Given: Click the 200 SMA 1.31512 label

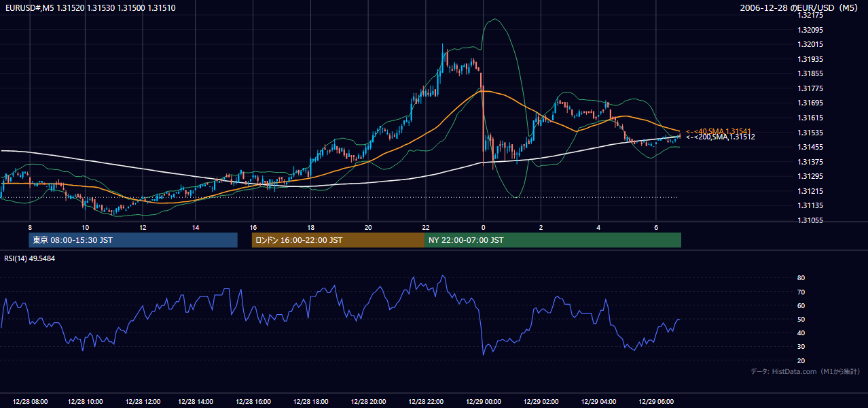Looking at the screenshot, I should (x=720, y=137).
